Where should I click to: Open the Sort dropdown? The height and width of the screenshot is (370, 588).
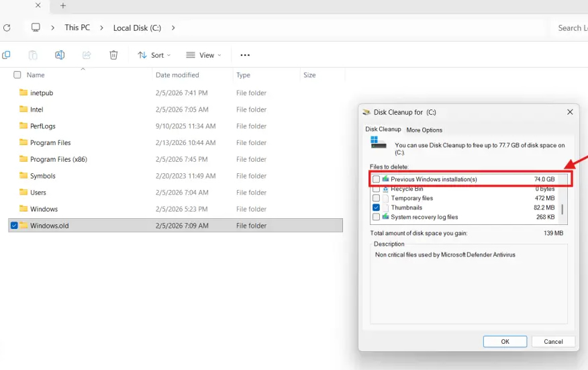point(154,55)
